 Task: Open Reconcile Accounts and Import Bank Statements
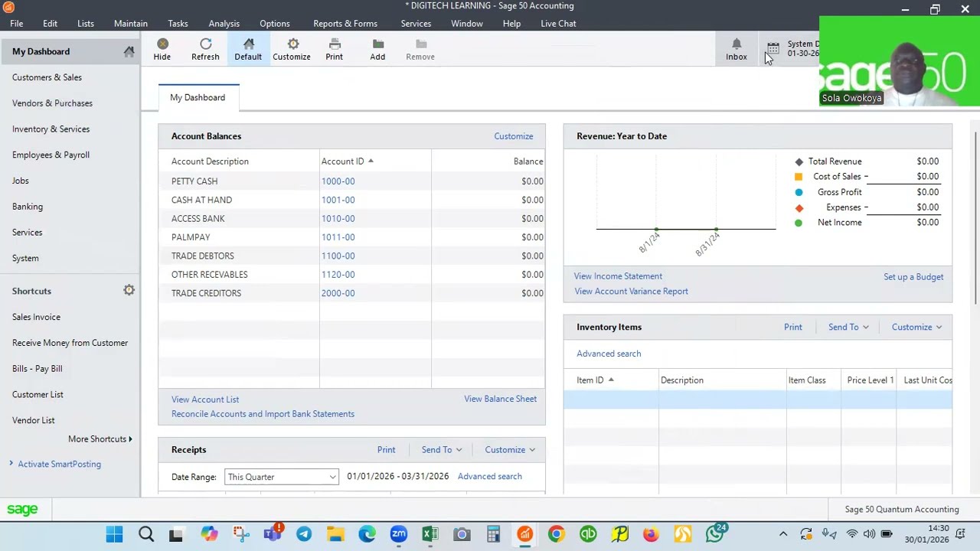[x=263, y=414]
